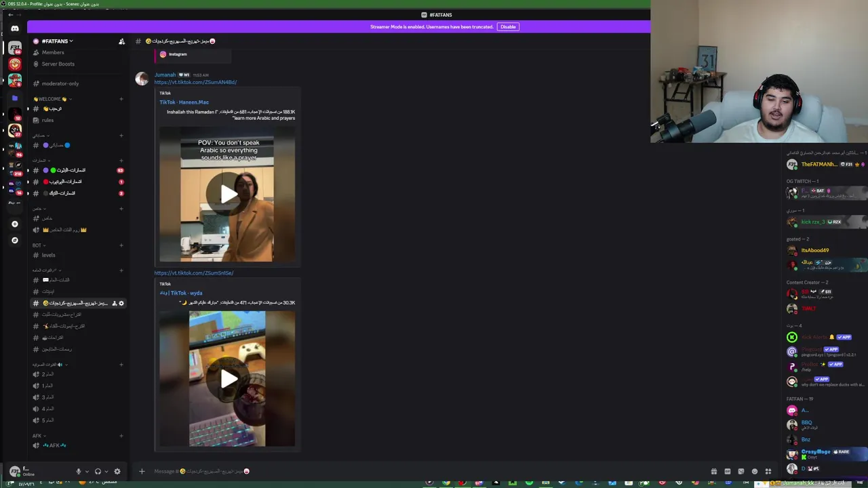868x488 pixels.
Task: Open Discord direct messages home icon
Action: (14, 28)
